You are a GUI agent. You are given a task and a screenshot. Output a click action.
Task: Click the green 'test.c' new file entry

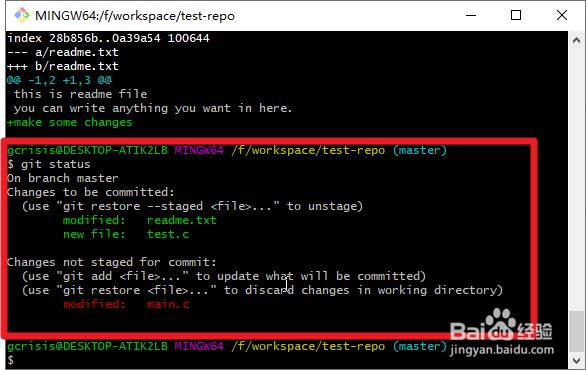[x=168, y=234]
